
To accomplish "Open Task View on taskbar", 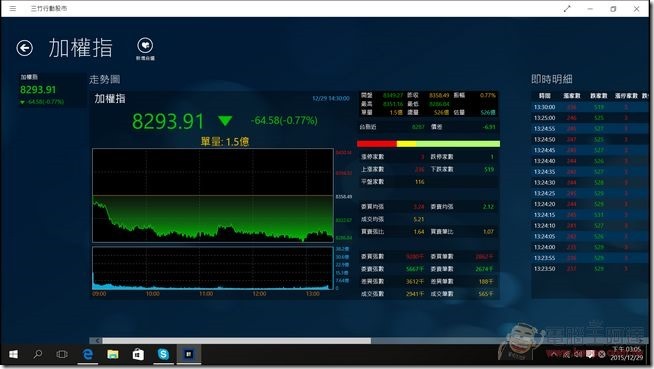I will click(x=62, y=354).
